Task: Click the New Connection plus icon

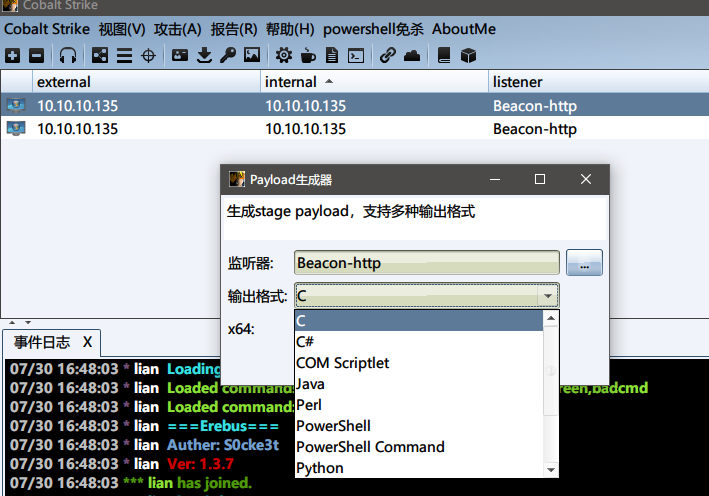Action: [x=13, y=56]
